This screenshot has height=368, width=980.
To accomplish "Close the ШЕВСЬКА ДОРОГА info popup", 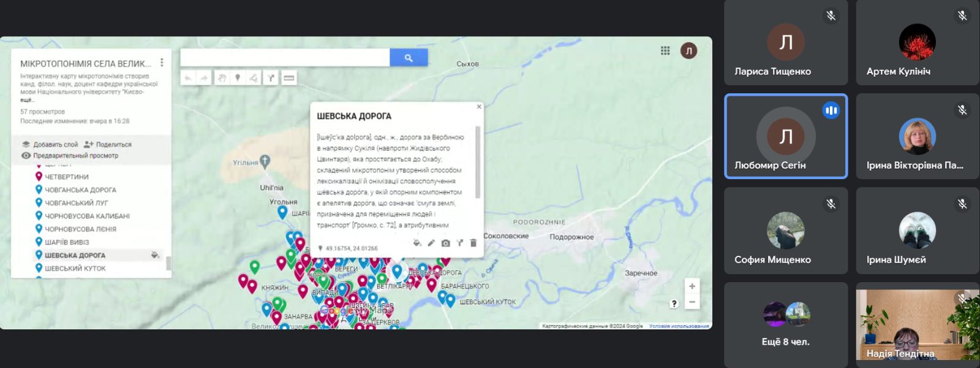I will [x=479, y=107].
